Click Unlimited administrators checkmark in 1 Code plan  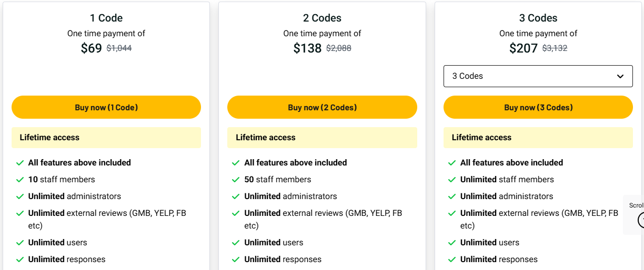click(x=20, y=196)
